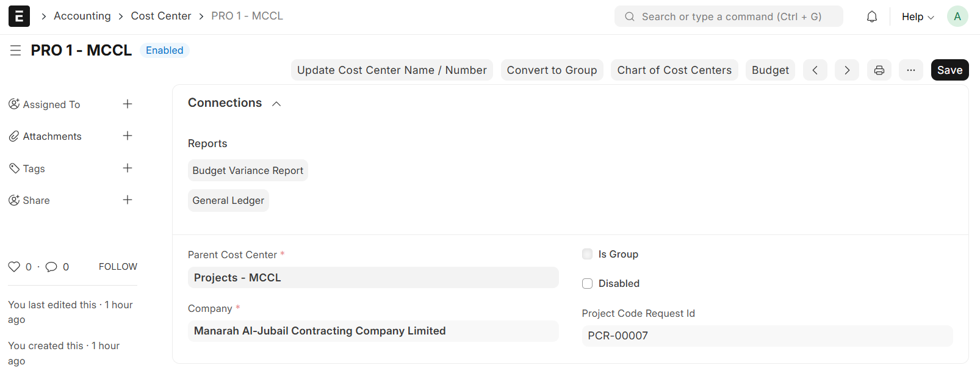Open the Parent Cost Center field
Screen dimensions: 980x376
pyautogui.click(x=373, y=278)
